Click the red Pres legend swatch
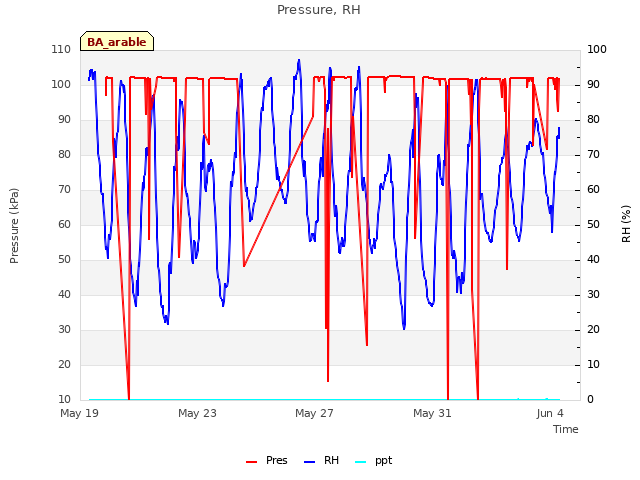 [251, 462]
